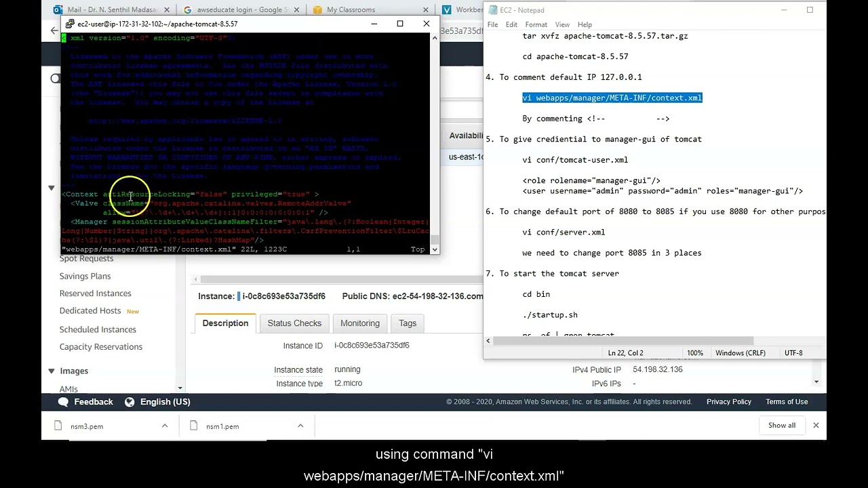868x488 pixels.
Task: Close the downloads bar
Action: pyautogui.click(x=816, y=426)
